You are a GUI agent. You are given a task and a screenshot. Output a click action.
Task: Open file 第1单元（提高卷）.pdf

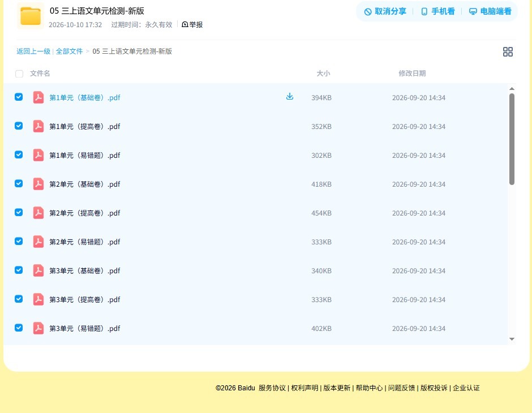pyautogui.click(x=85, y=127)
